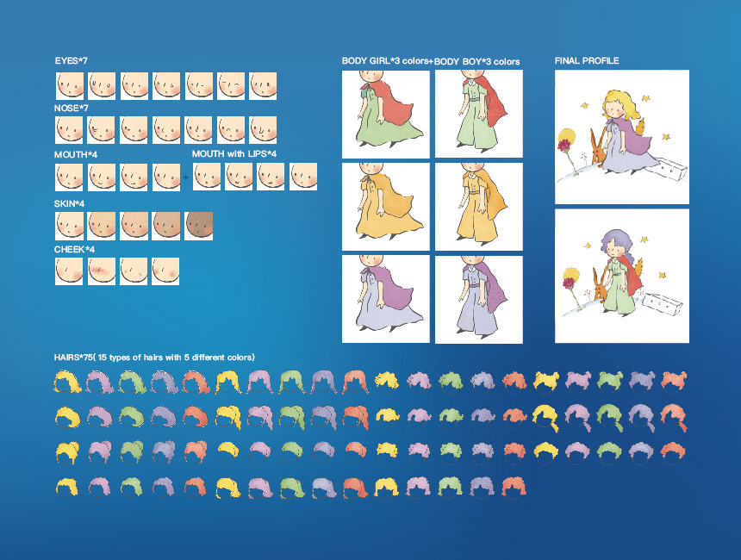Pick the first cheek option thumbnail
Screen dimensions: 741x560
coord(69,271)
